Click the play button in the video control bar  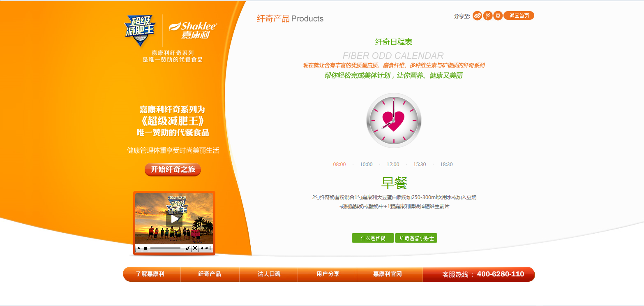click(x=139, y=248)
